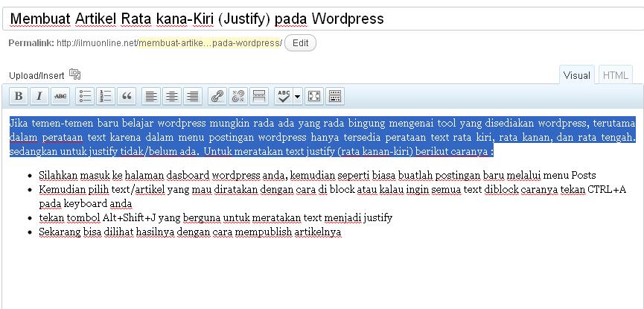Toggle bold formatting button
This screenshot has height=309, width=644.
(x=19, y=96)
